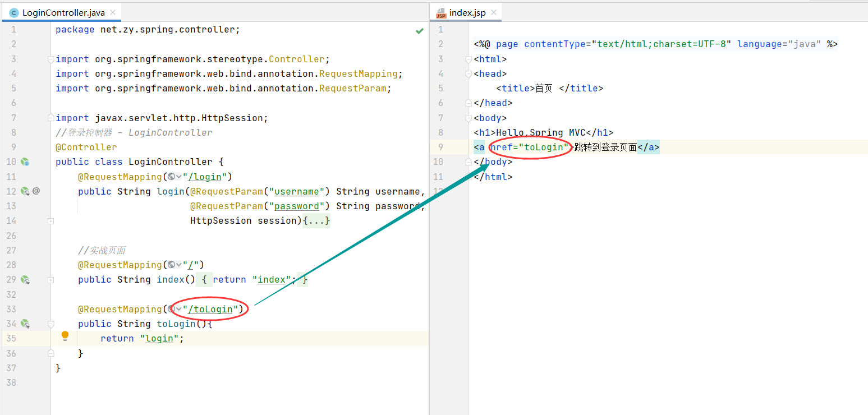The height and width of the screenshot is (415, 868).
Task: Click the Hello,Spring MVC heading text
Action: point(541,132)
